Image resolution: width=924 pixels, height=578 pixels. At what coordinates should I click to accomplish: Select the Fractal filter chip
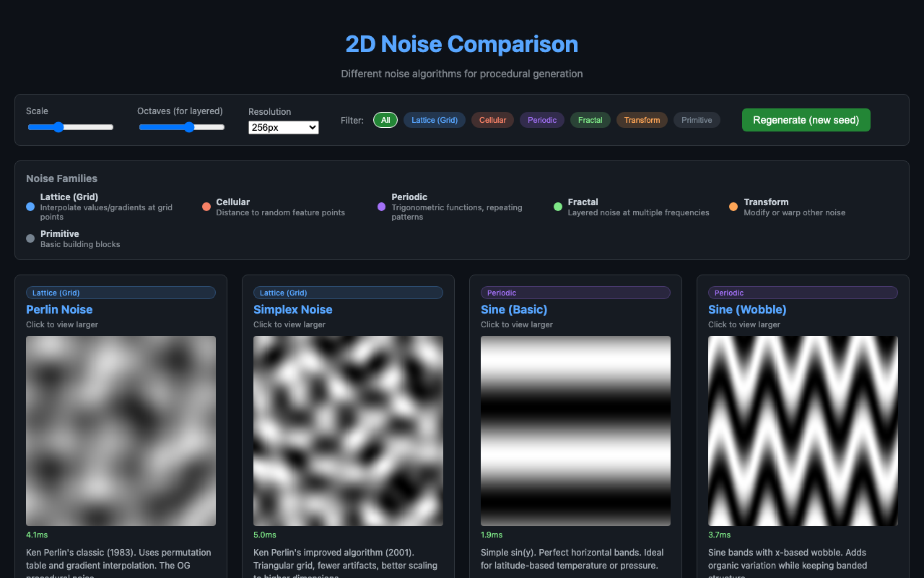pyautogui.click(x=590, y=120)
